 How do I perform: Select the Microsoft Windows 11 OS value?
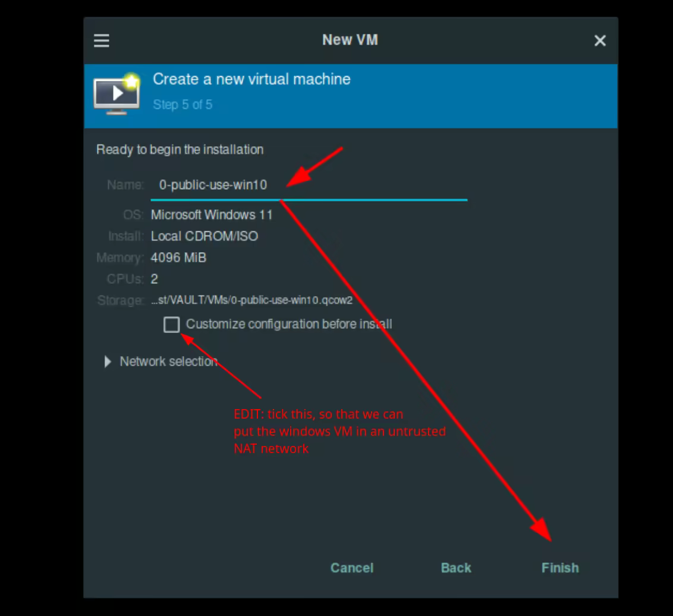[x=212, y=215]
